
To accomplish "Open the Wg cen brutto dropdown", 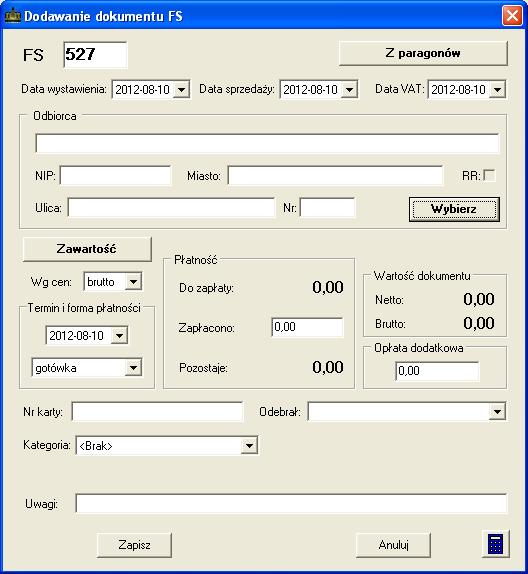I will [133, 282].
